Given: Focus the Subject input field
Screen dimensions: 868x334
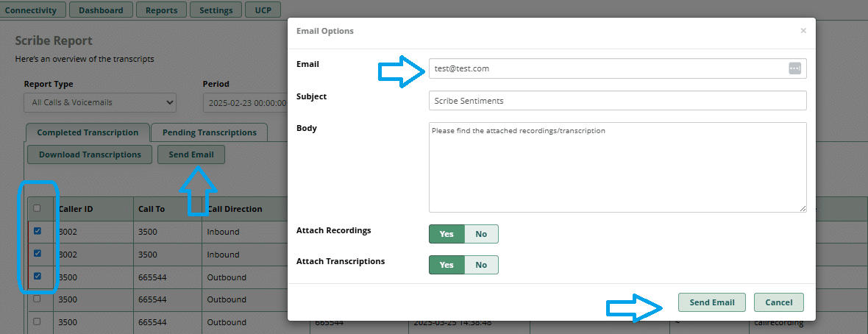Looking at the screenshot, I should [617, 100].
